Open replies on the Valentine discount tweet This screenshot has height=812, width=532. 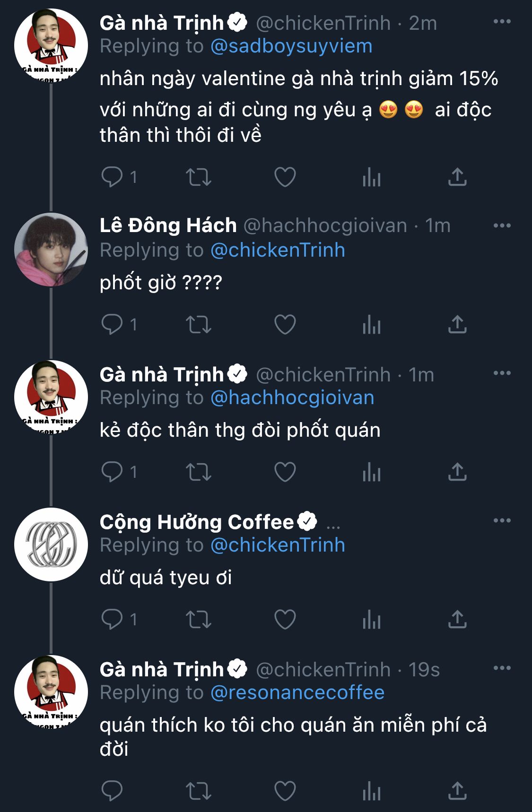pos(112,177)
